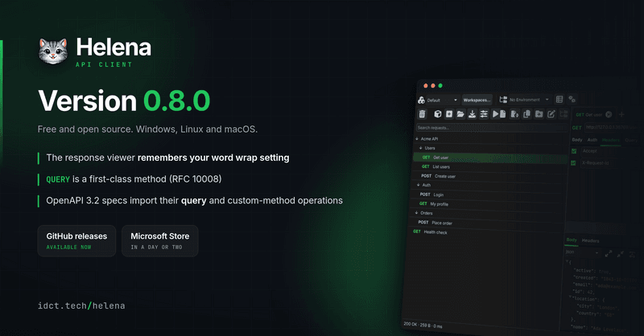Click the GitHub releases button
The image size is (644, 336).
[x=76, y=241]
